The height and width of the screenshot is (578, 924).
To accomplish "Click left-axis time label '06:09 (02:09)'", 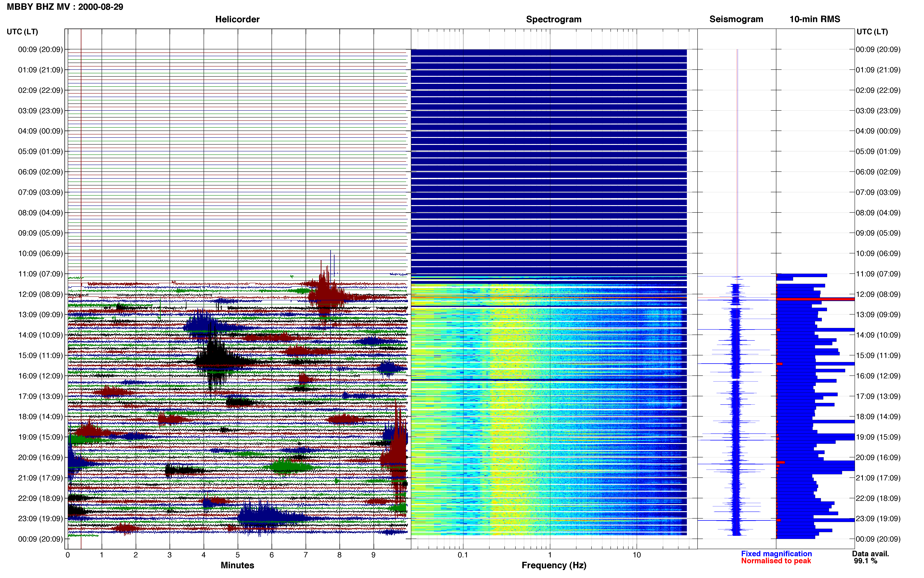I will 41,172.
